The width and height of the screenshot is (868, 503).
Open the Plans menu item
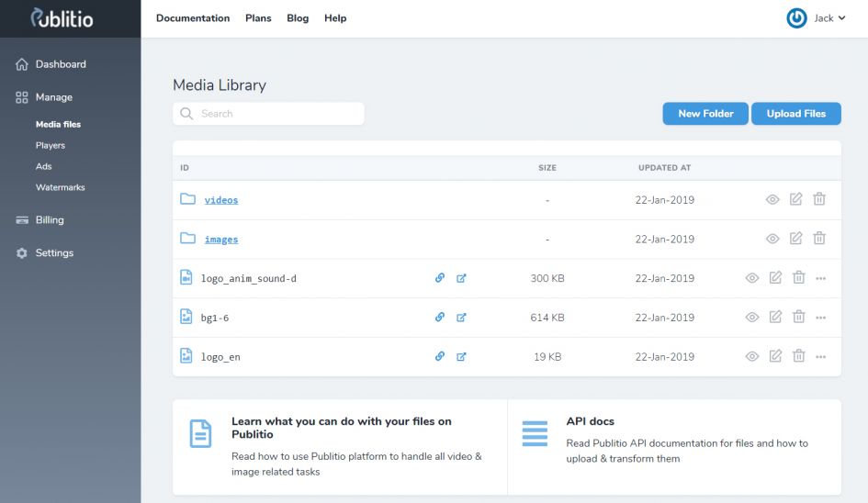258,18
